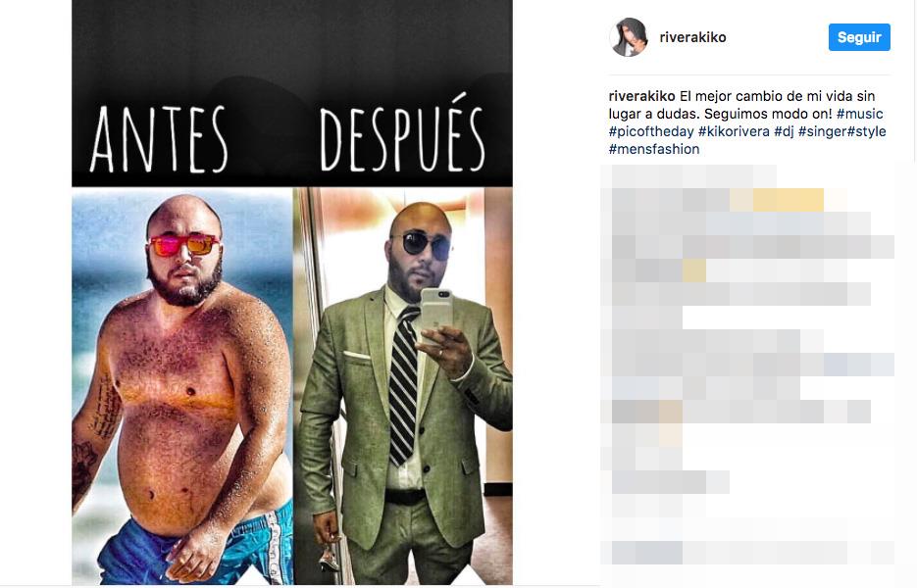Open the #mensfashion hashtag
The width and height of the screenshot is (917, 588).
(x=654, y=149)
